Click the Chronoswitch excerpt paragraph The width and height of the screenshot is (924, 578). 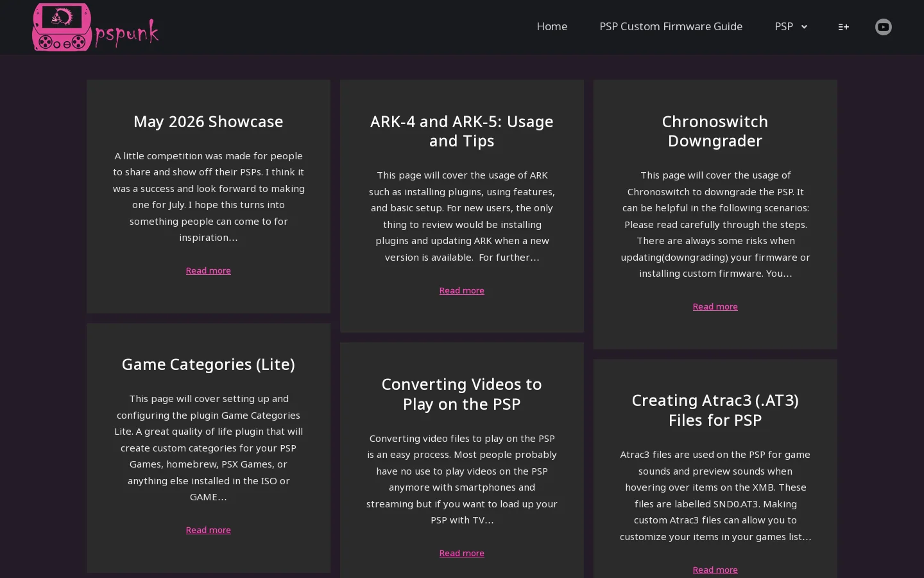tap(715, 224)
